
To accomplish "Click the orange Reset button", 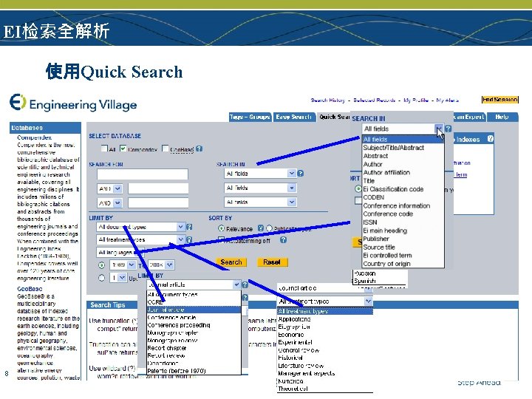I will (x=272, y=262).
